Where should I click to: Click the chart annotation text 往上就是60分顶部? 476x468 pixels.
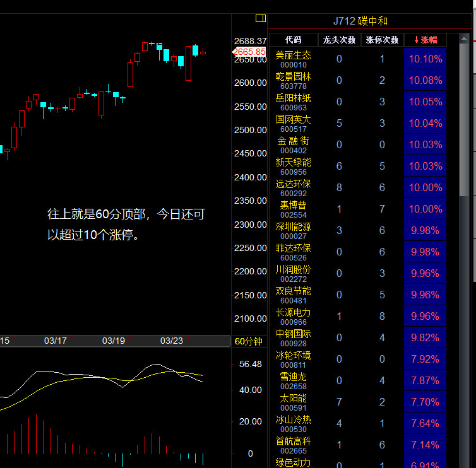click(97, 214)
